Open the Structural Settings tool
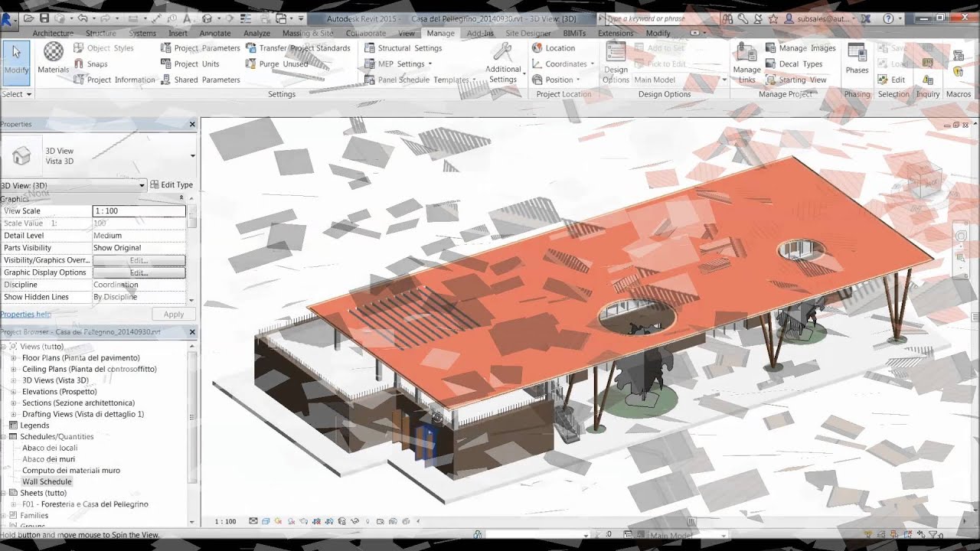 point(411,47)
